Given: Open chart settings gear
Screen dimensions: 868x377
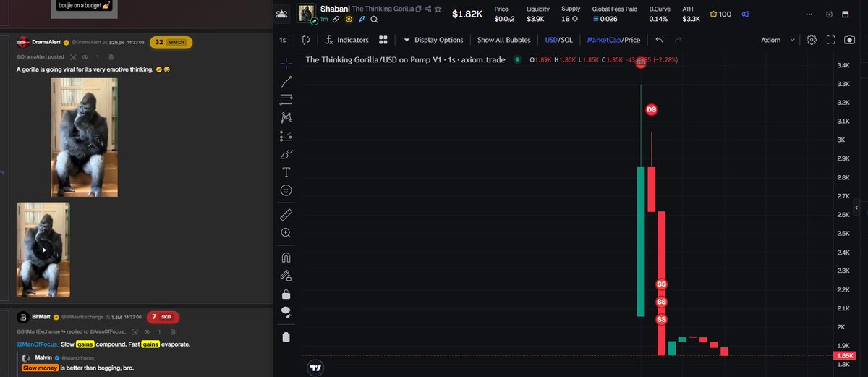Looking at the screenshot, I should coord(812,40).
